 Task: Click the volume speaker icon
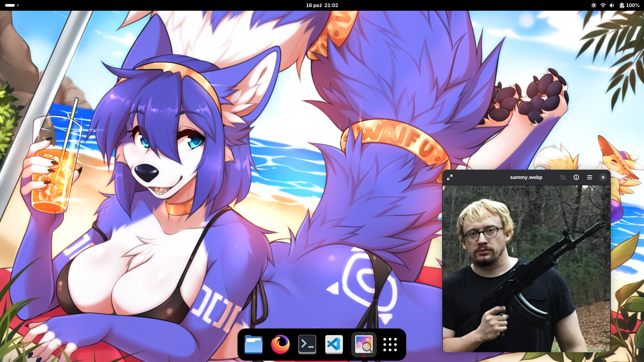[x=612, y=5]
